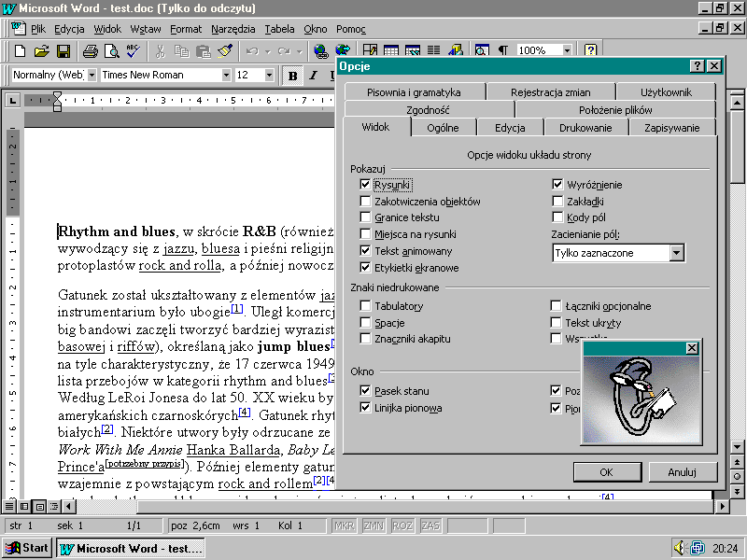Open the font size 12 dropdown
Viewport: 747px width, 560px height.
(x=269, y=76)
